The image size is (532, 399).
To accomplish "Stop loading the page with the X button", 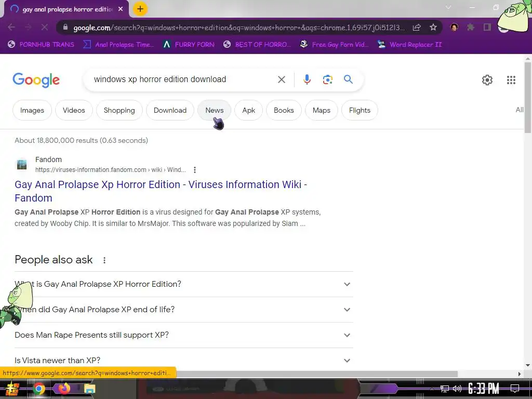I will pos(45,27).
